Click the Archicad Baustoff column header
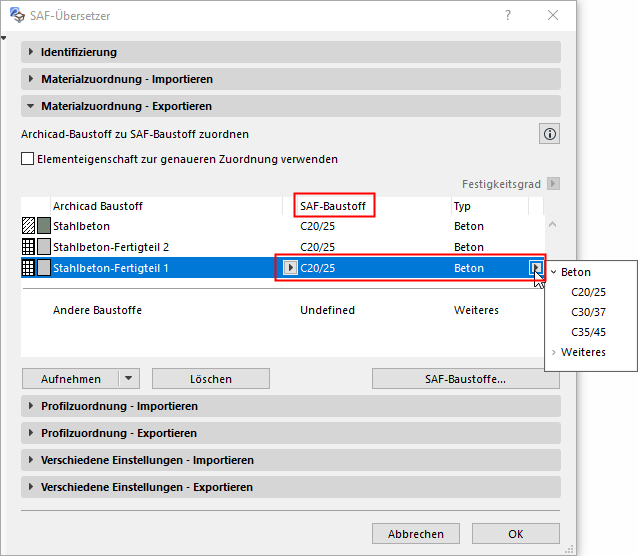This screenshot has height=556, width=638. coord(166,206)
